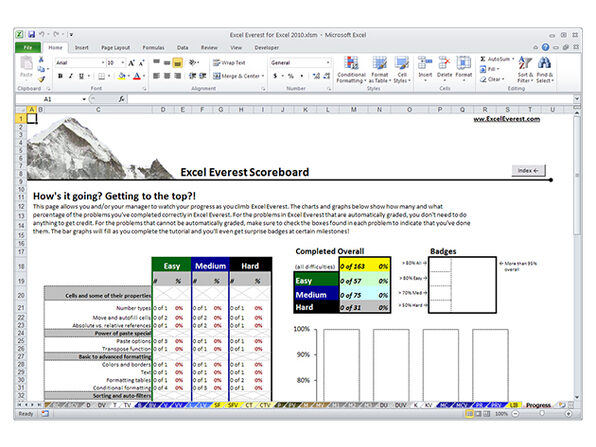Select the yellow SF sheet tab
Image resolution: width=596 pixels, height=447 pixels.
[x=217, y=405]
